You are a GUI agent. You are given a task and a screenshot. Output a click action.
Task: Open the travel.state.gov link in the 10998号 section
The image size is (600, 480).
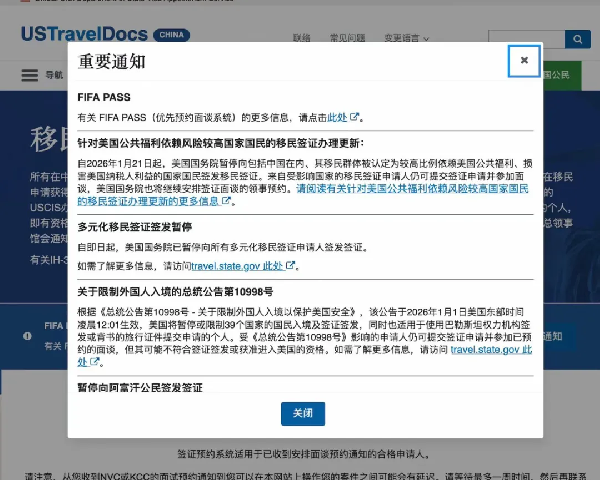(491, 349)
